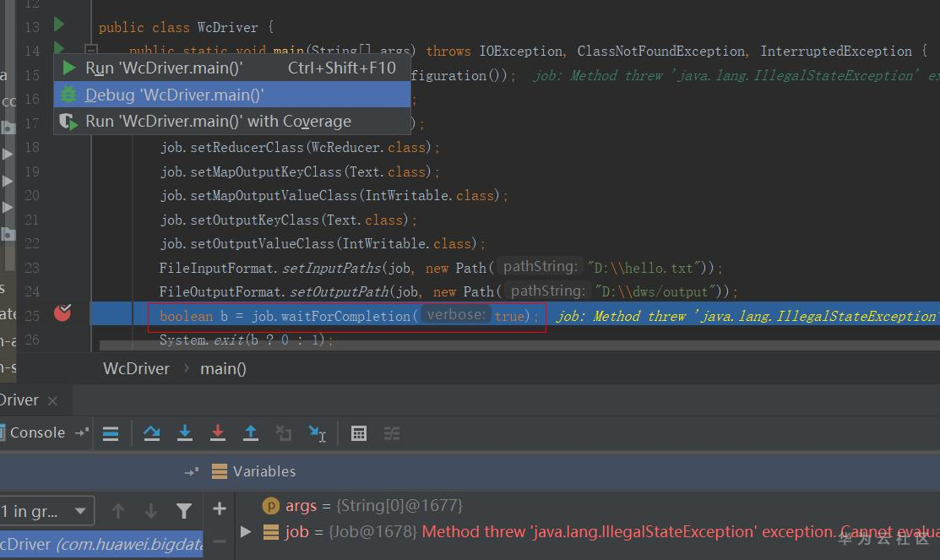Click the Step Out debugger button
Screen dimensions: 940x560
(251, 433)
